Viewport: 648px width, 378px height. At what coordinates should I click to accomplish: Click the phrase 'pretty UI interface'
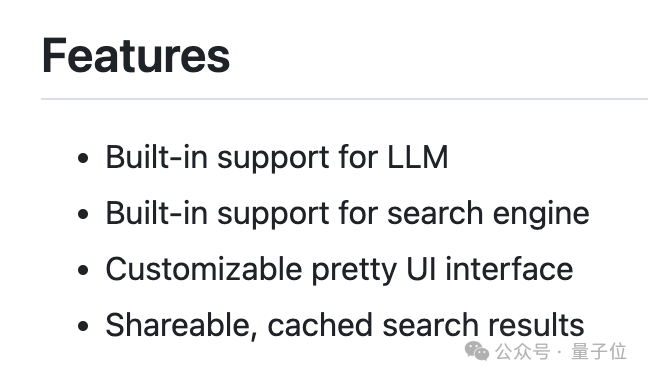[x=442, y=270]
